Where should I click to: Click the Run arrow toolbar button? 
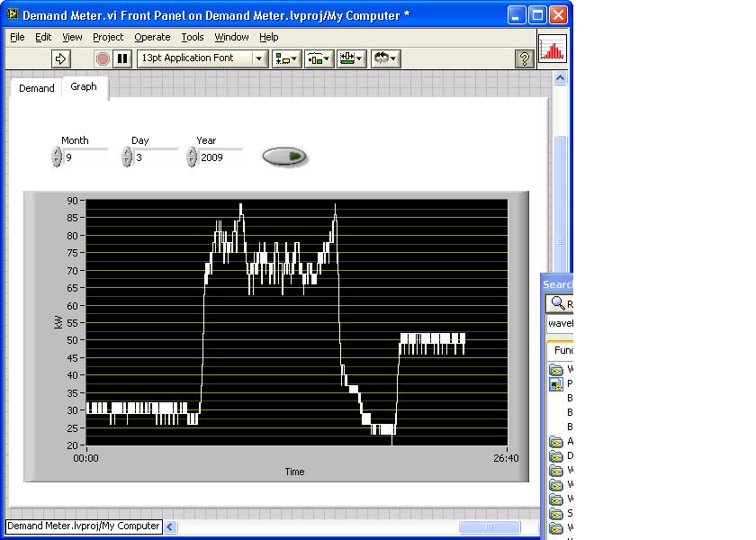coord(61,58)
